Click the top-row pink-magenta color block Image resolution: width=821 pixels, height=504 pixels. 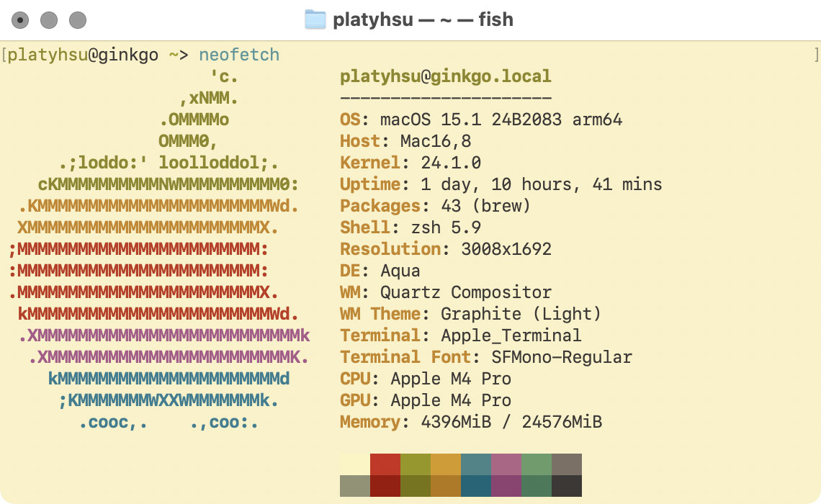pos(506,464)
